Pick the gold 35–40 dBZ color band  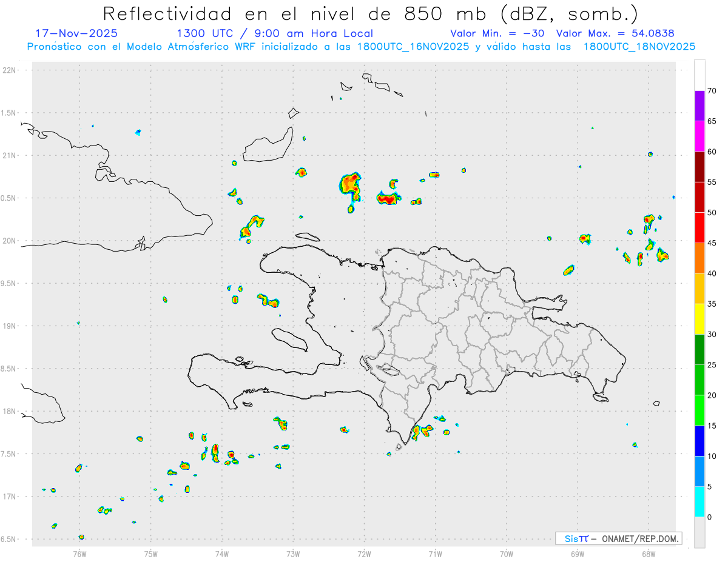tap(699, 289)
